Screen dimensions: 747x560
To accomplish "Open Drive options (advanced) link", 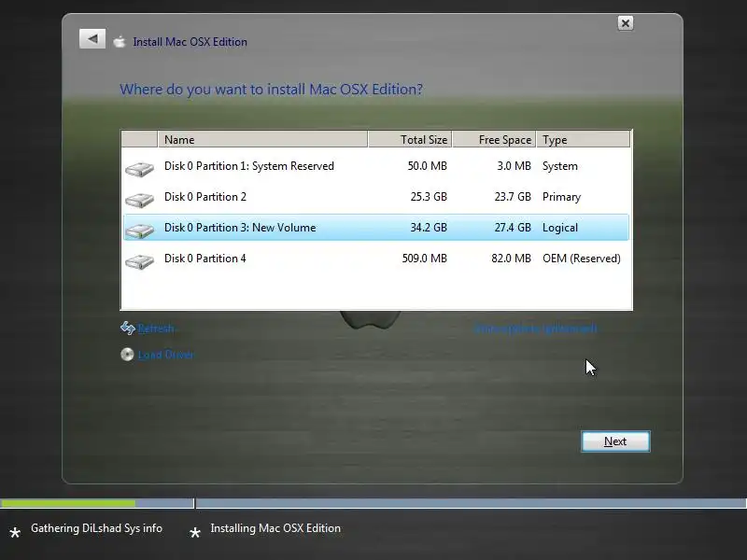I will tap(535, 329).
